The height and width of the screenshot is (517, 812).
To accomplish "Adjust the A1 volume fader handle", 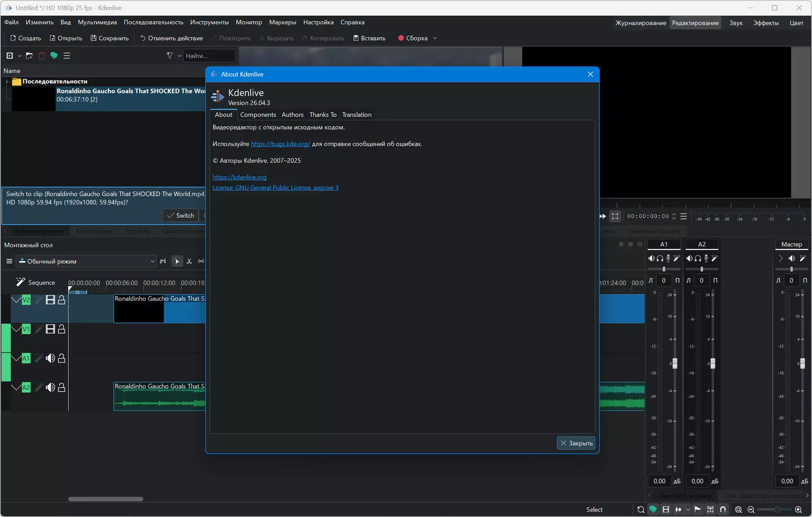I will (x=675, y=363).
